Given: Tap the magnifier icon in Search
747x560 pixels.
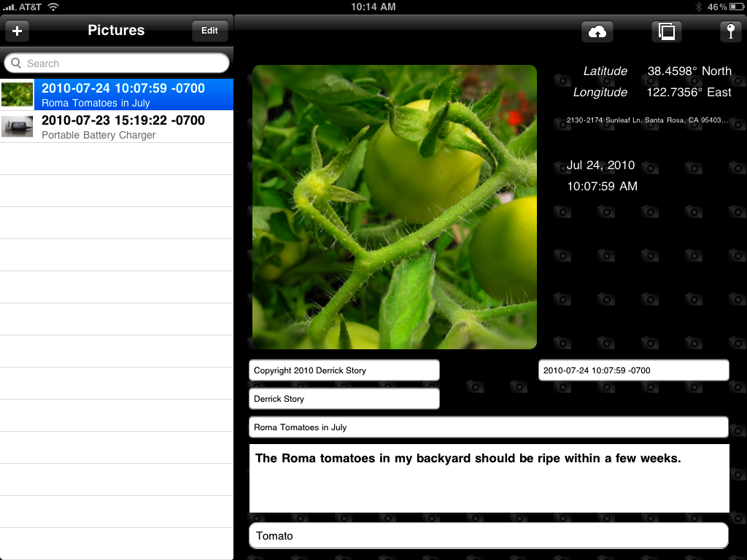Looking at the screenshot, I should [16, 63].
